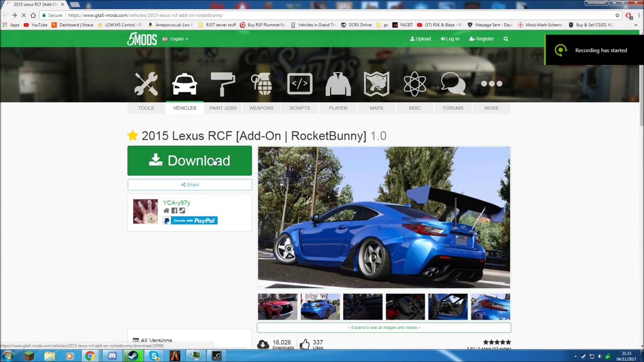
Task: Click the Upload link
Action: pyautogui.click(x=420, y=39)
